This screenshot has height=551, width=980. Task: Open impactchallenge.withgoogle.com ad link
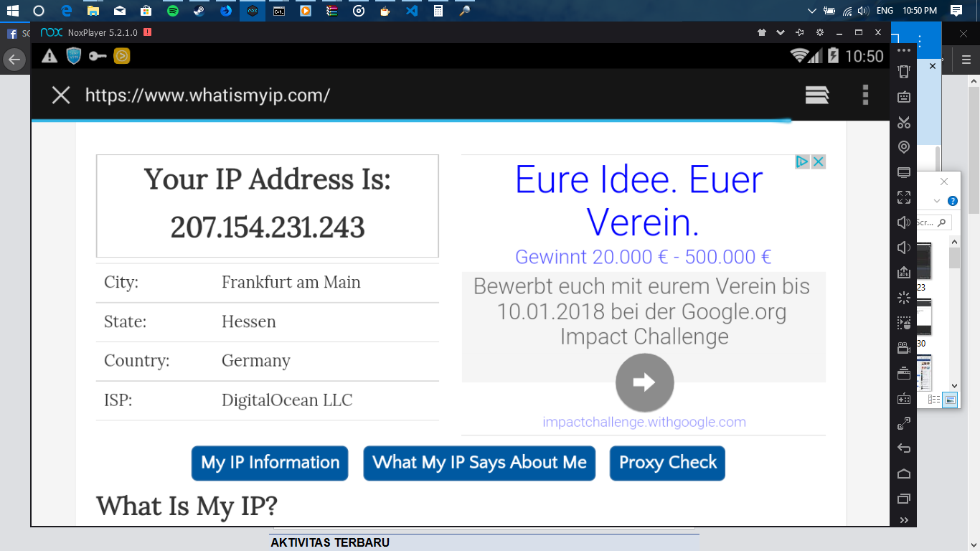point(644,422)
